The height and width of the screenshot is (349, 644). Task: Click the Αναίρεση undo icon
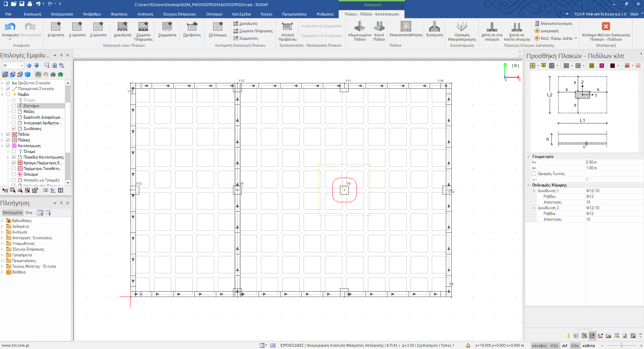click(10, 27)
